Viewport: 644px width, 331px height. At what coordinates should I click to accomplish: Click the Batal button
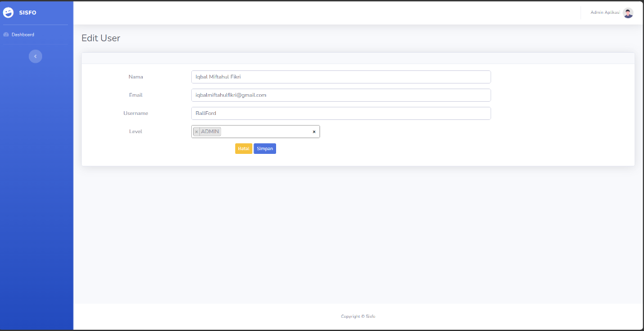point(243,148)
